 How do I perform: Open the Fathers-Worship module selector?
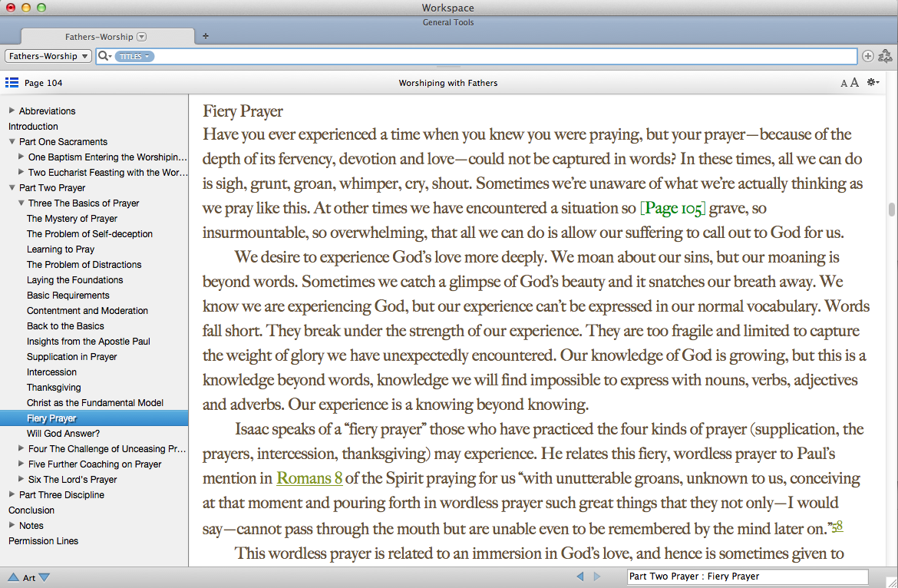[48, 56]
